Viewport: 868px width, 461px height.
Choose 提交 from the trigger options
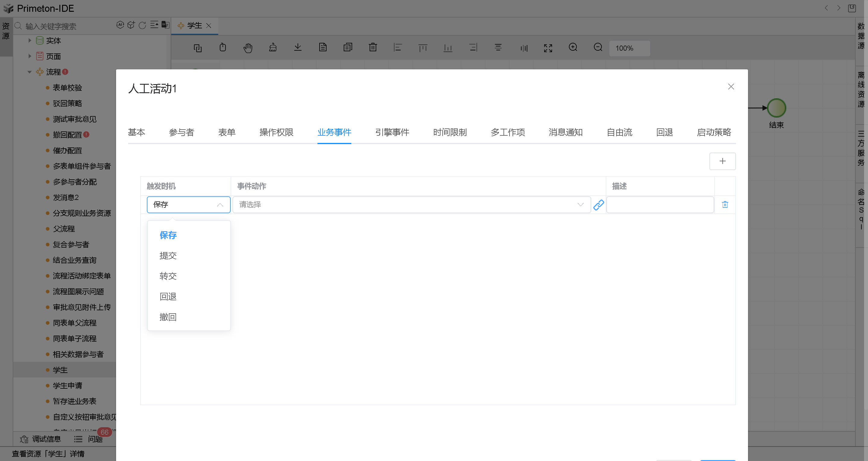[168, 255]
